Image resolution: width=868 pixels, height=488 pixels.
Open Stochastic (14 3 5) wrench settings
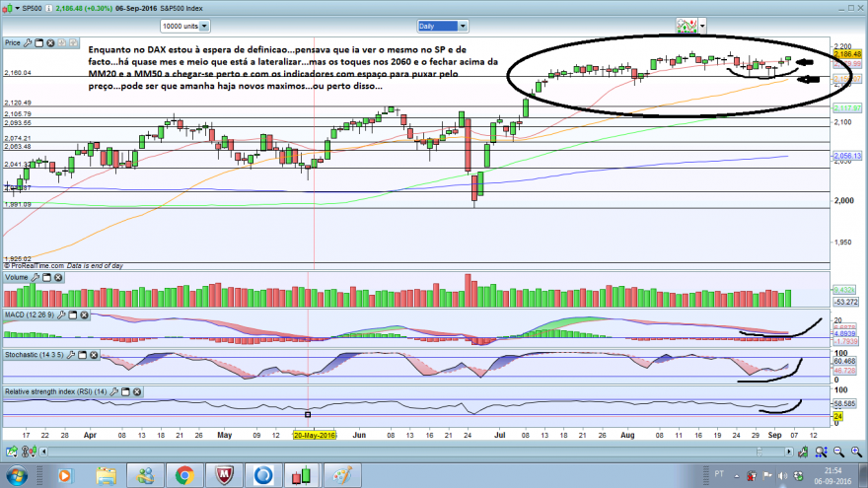[71, 355]
